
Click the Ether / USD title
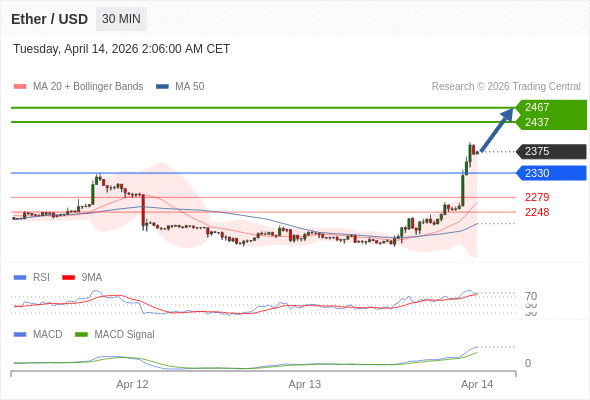tap(49, 19)
